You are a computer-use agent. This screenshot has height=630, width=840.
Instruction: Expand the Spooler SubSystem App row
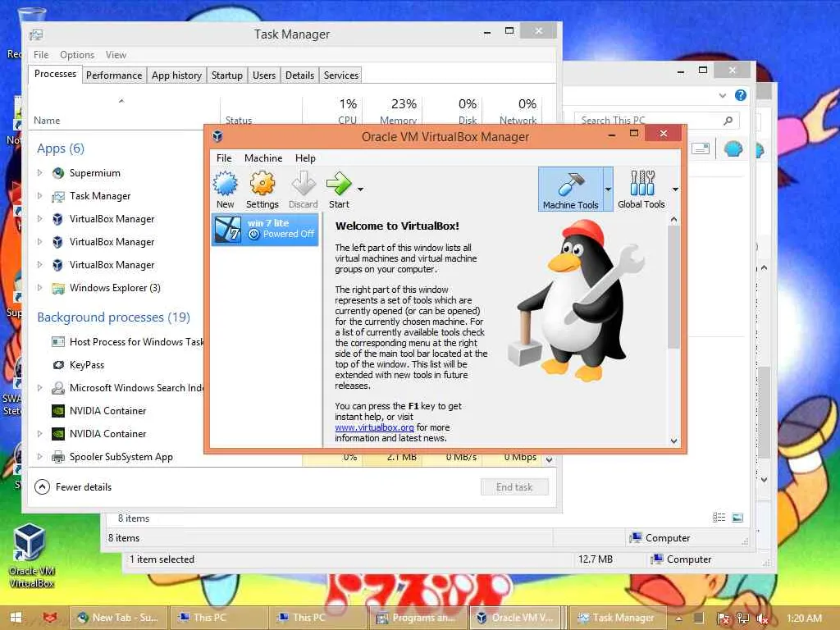(x=39, y=457)
